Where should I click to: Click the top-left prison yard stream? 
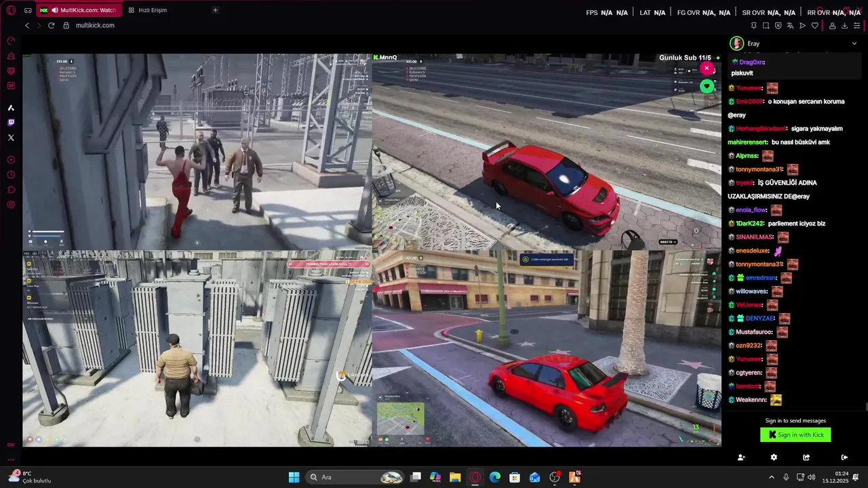197,152
